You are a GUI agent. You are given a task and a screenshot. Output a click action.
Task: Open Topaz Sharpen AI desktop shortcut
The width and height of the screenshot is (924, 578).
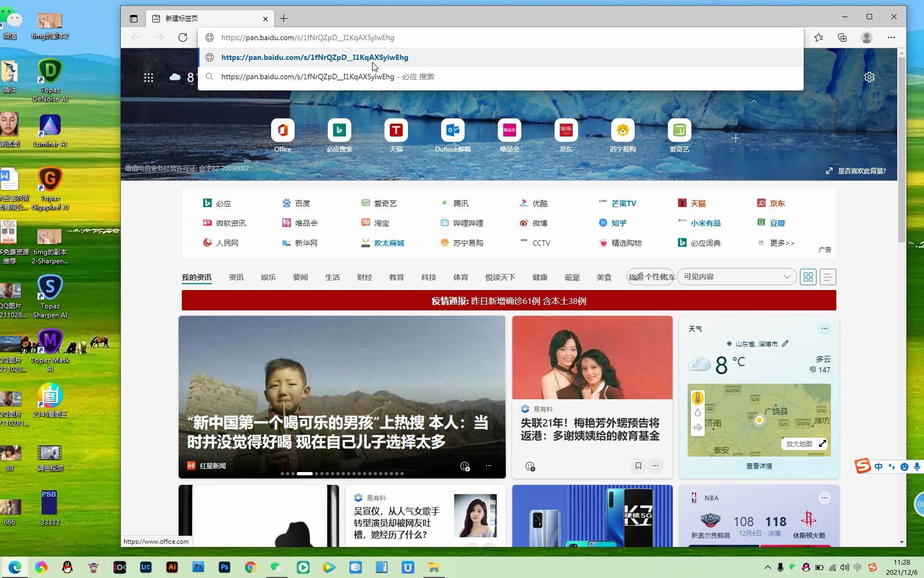pos(50,297)
